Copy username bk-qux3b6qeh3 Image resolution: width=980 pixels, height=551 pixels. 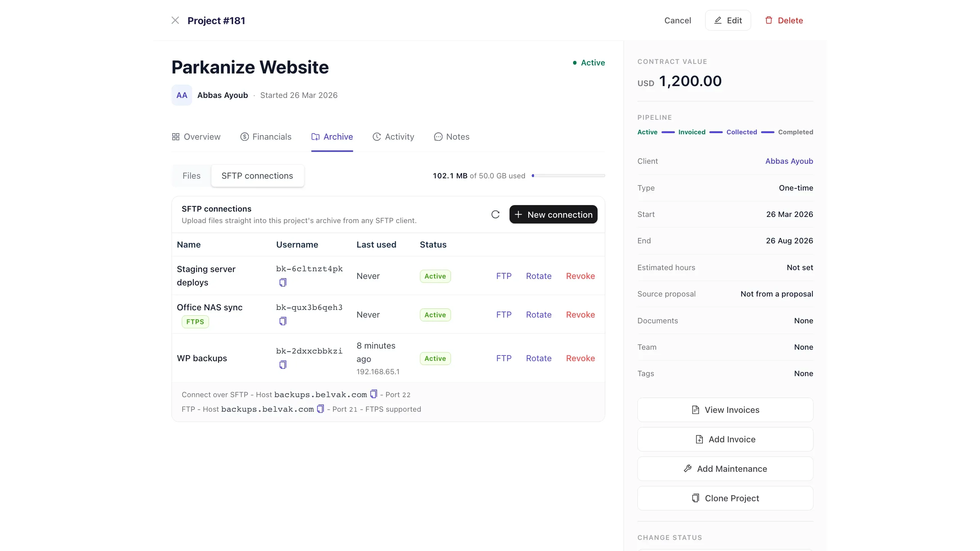283,321
